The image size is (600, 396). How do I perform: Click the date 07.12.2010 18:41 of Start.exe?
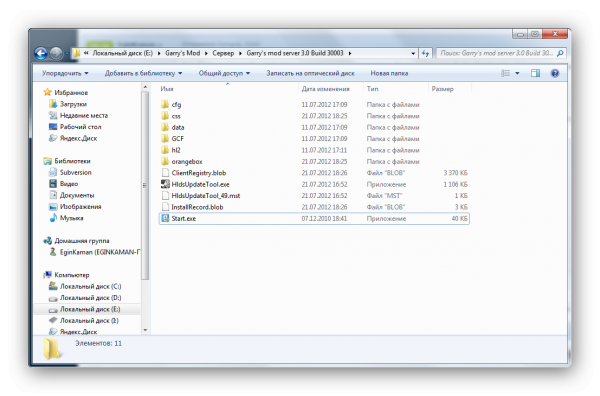pyautogui.click(x=324, y=218)
